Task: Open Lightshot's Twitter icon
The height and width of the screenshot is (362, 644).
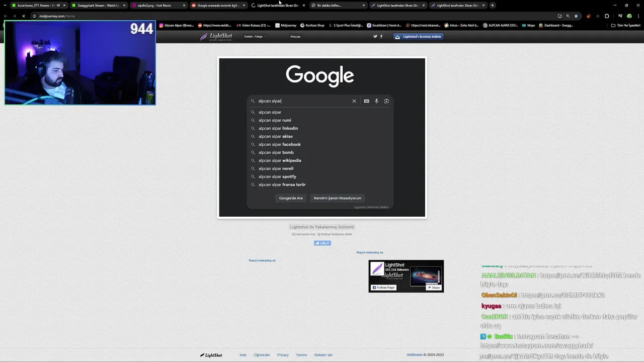Action: 375,37
